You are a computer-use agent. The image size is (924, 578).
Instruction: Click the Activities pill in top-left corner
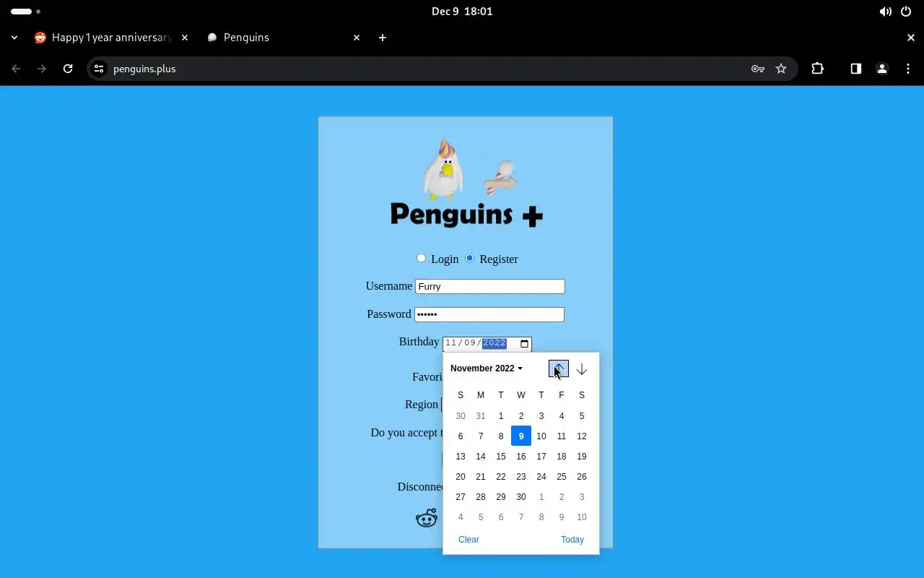point(22,12)
